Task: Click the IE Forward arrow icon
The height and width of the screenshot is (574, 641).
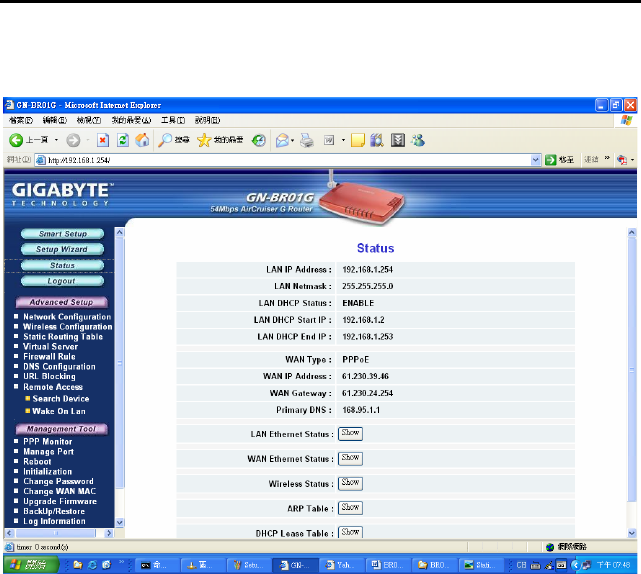Action: (x=73, y=140)
